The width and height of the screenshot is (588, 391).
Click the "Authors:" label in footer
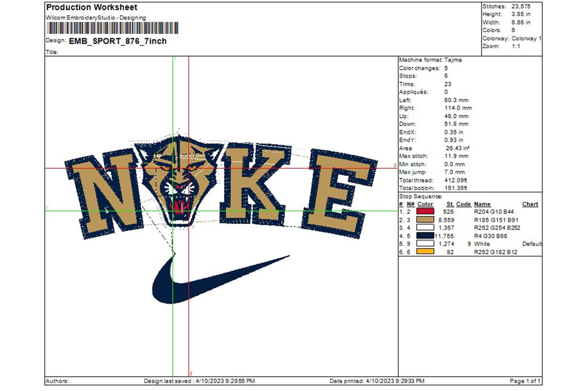point(57,381)
